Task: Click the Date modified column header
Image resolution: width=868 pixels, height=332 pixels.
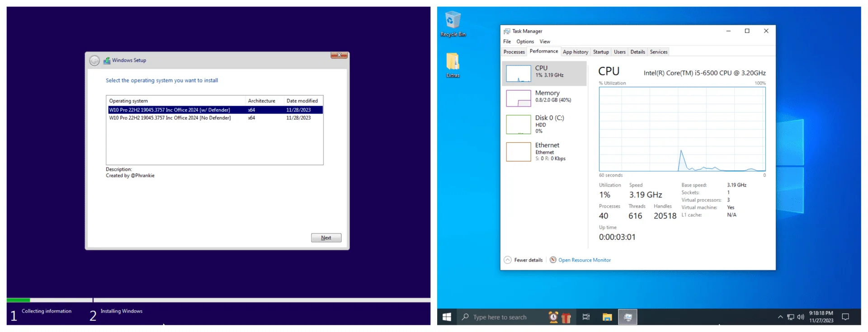Action: [x=302, y=101]
